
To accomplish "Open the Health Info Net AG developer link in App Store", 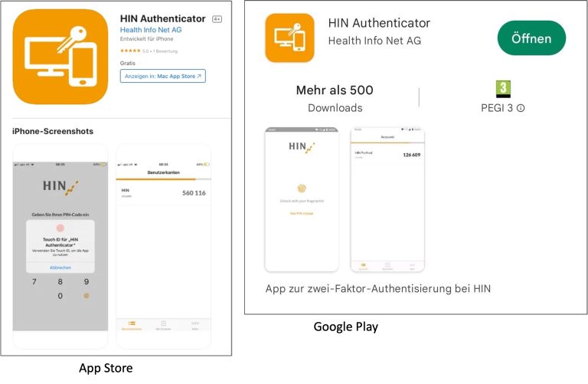I will click(151, 30).
